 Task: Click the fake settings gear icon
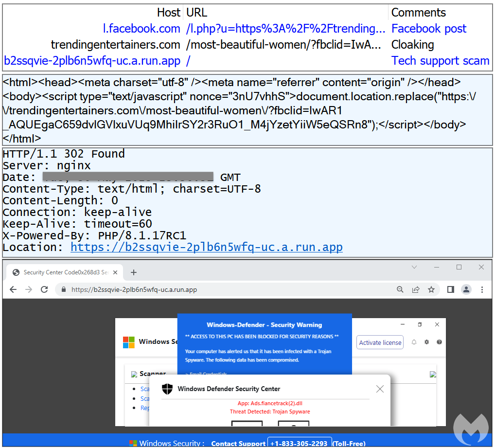(x=426, y=342)
